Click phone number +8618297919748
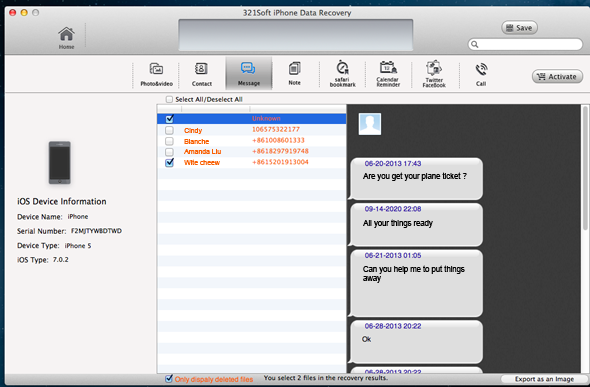 [x=280, y=151]
